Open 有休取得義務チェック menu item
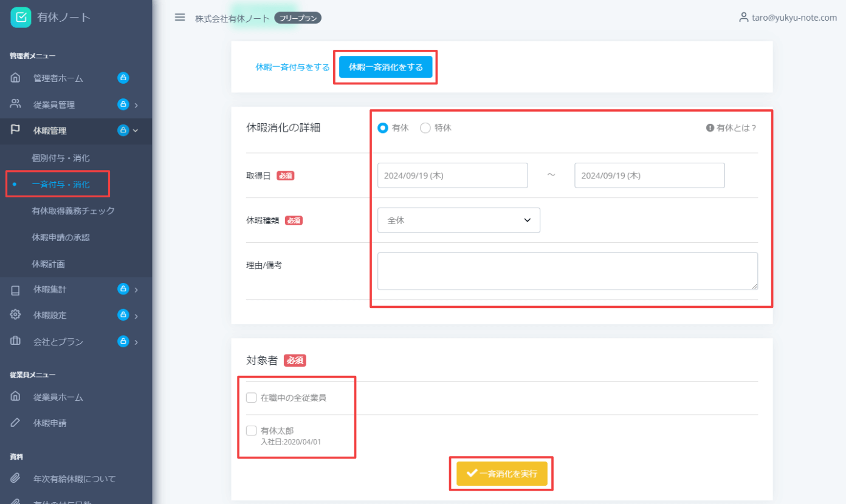 (73, 211)
